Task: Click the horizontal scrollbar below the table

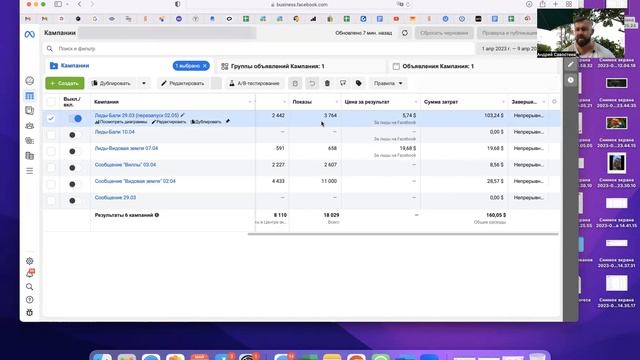Action: click(x=403, y=234)
